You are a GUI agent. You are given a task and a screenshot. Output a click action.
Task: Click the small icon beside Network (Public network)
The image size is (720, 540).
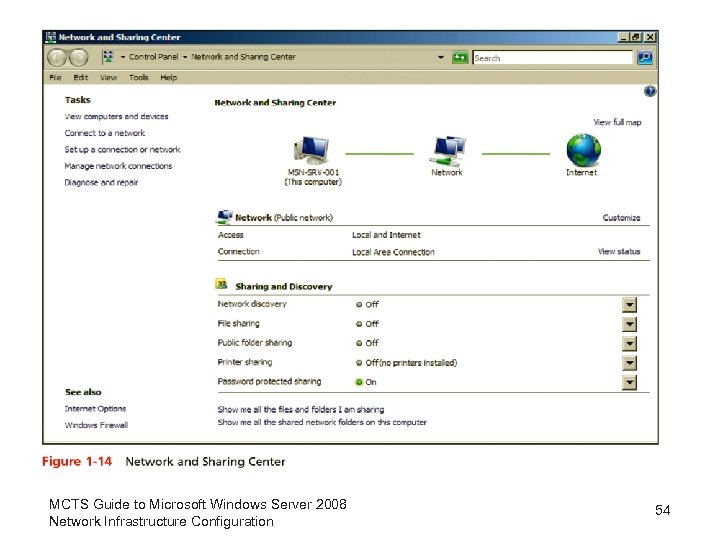[x=224, y=217]
